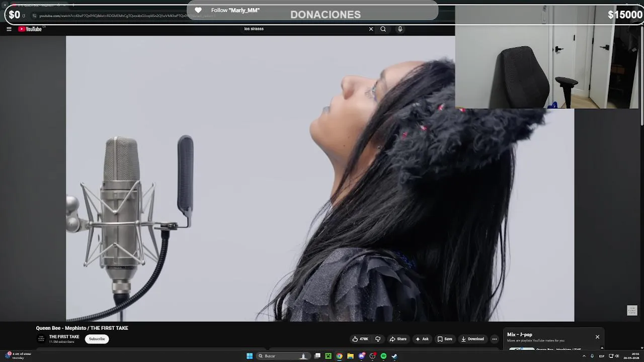Launch Minecraft from the taskbar
The height and width of the screenshot is (362, 644).
tap(328, 356)
